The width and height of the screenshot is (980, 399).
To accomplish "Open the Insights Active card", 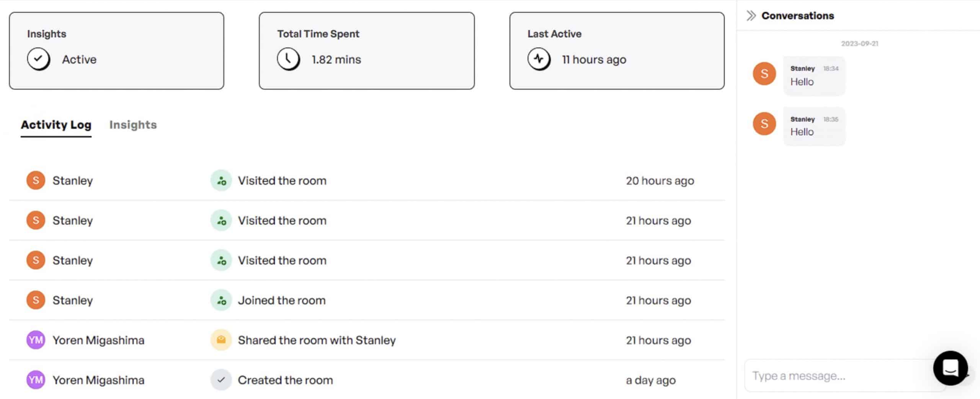I will [x=116, y=51].
